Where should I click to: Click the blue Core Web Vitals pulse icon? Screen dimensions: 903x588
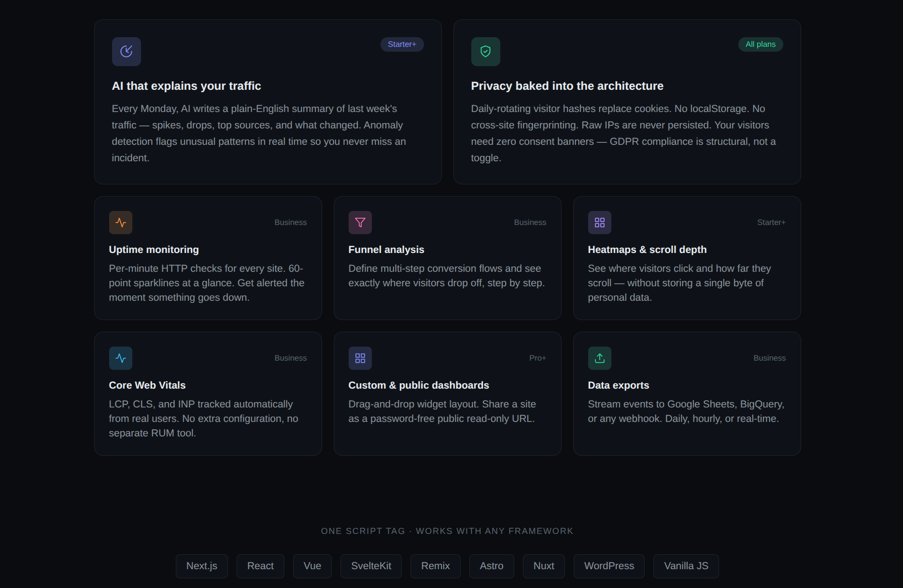click(x=121, y=358)
